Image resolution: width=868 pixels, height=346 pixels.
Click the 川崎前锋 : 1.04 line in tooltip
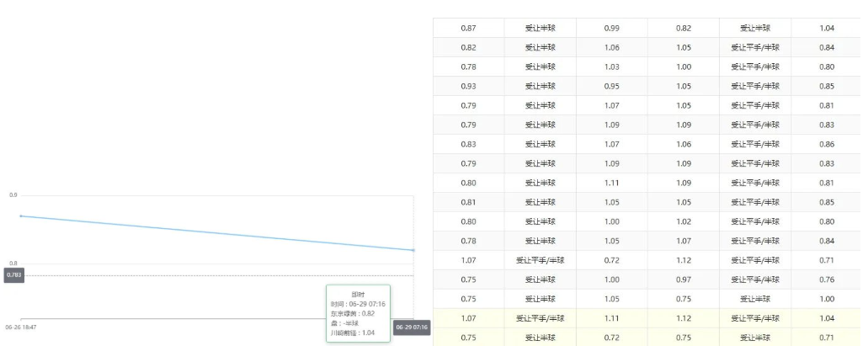(353, 333)
